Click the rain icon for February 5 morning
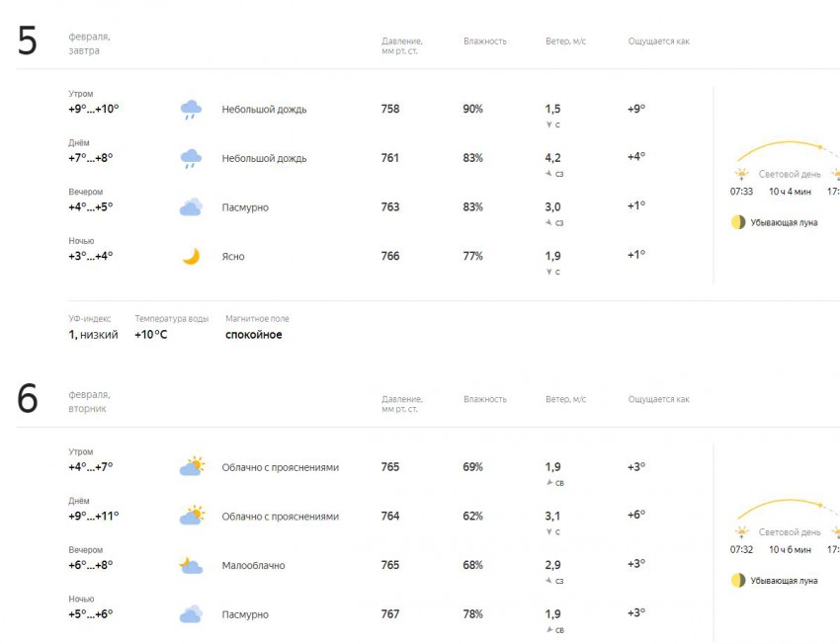The image size is (840, 644). click(x=191, y=110)
